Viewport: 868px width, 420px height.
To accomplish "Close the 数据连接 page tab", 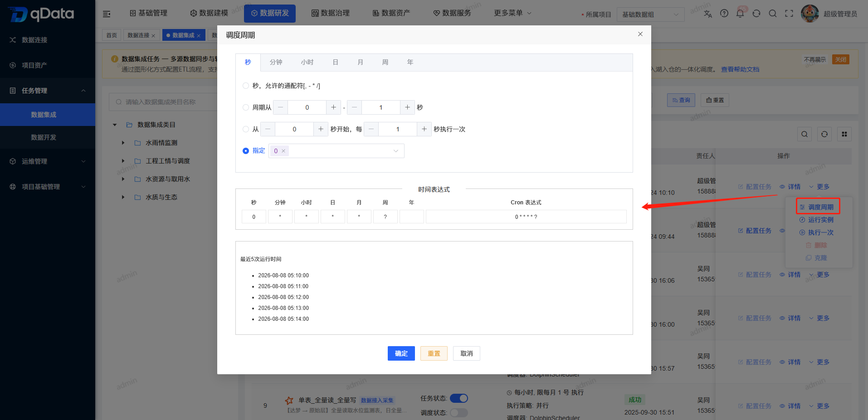I will pos(153,35).
